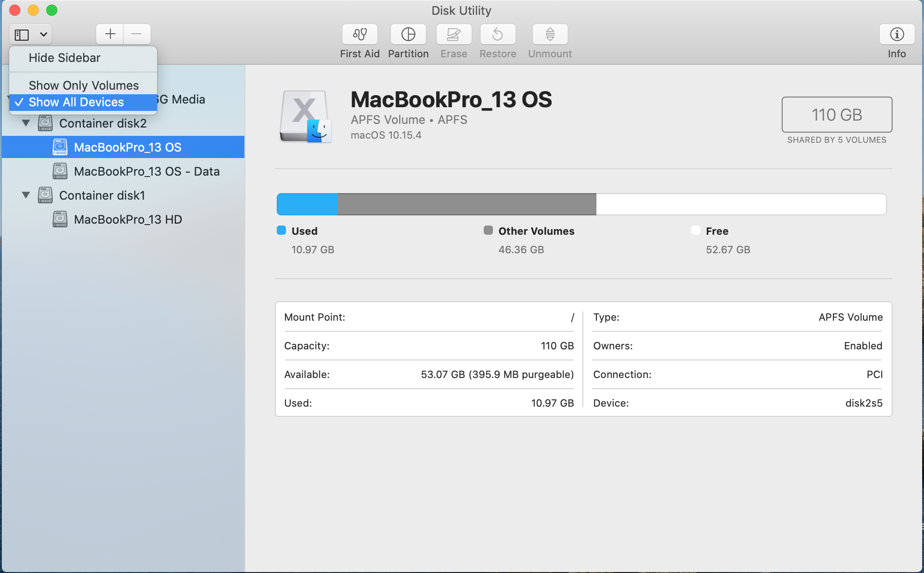
Task: Click MacBookPro_13 OS - Data volume icon
Action: coord(60,171)
